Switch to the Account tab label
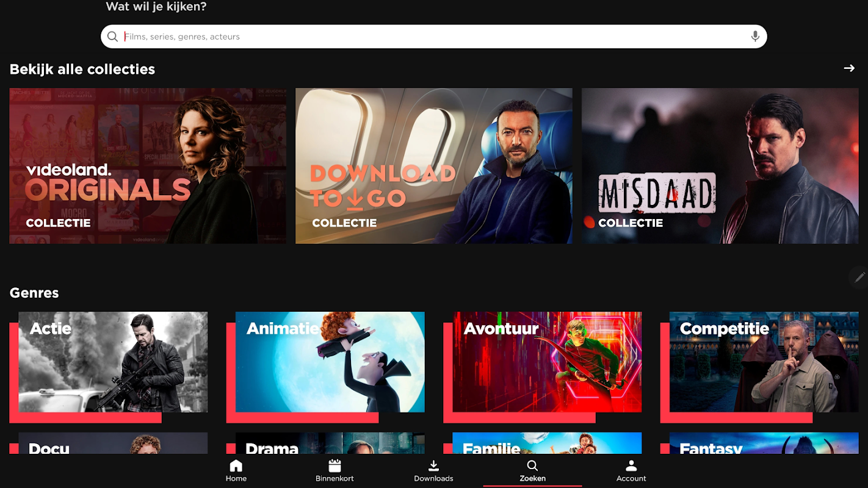The width and height of the screenshot is (868, 488). click(x=631, y=479)
